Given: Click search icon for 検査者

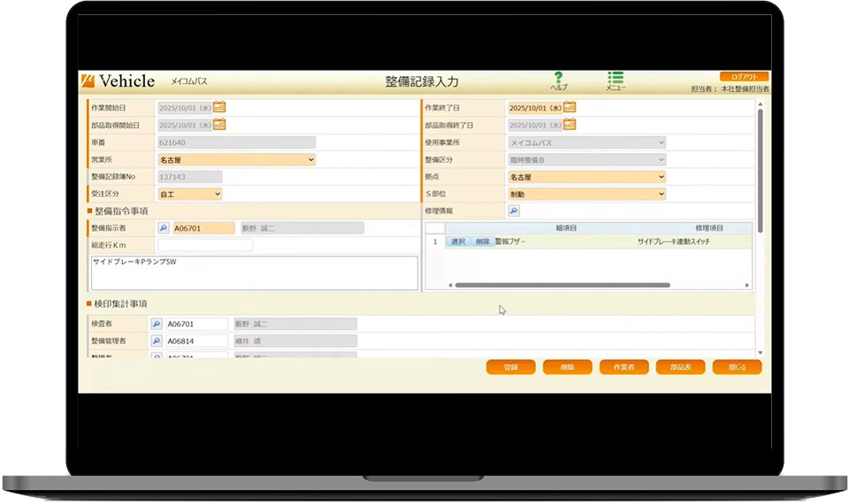Looking at the screenshot, I should pyautogui.click(x=156, y=324).
